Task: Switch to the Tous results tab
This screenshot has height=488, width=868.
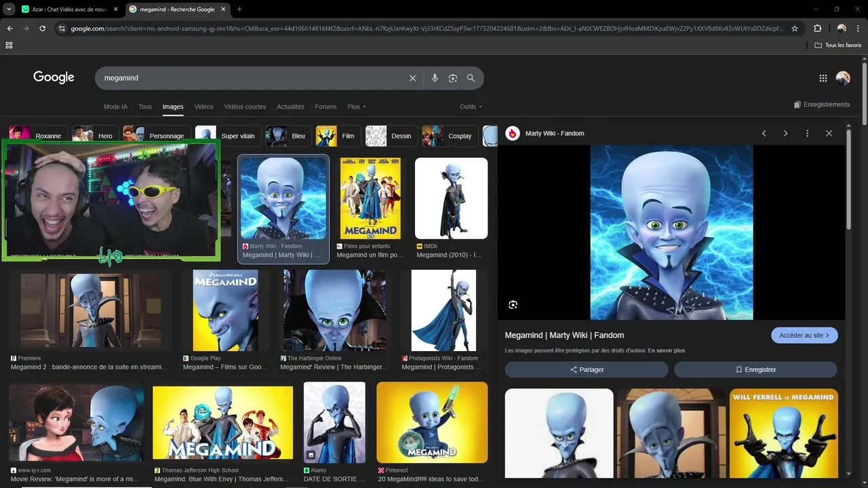Action: (x=145, y=107)
